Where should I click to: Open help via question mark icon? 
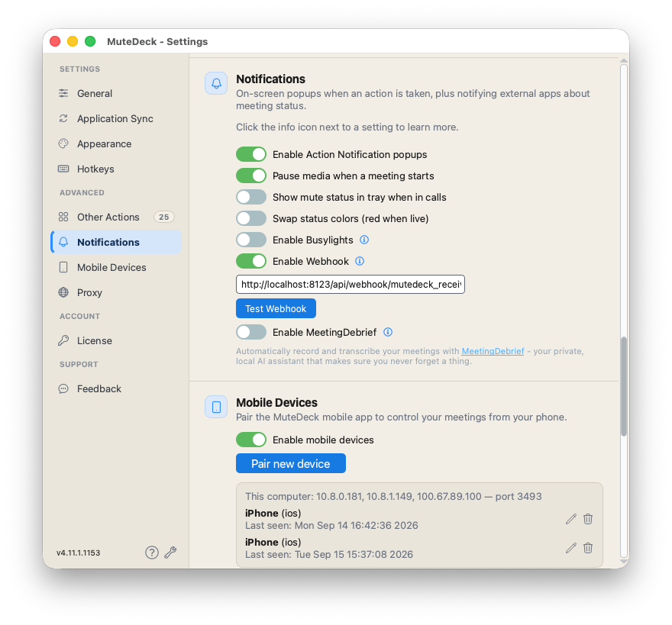(x=152, y=553)
